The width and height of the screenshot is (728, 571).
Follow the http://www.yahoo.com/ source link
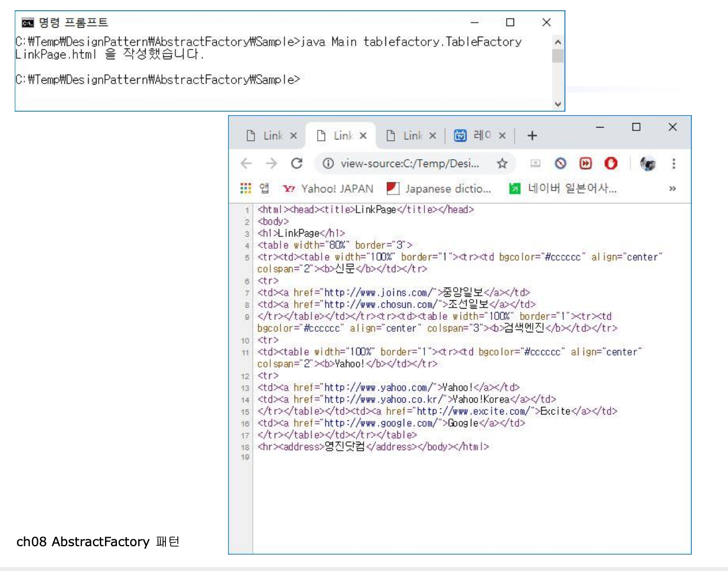point(378,388)
